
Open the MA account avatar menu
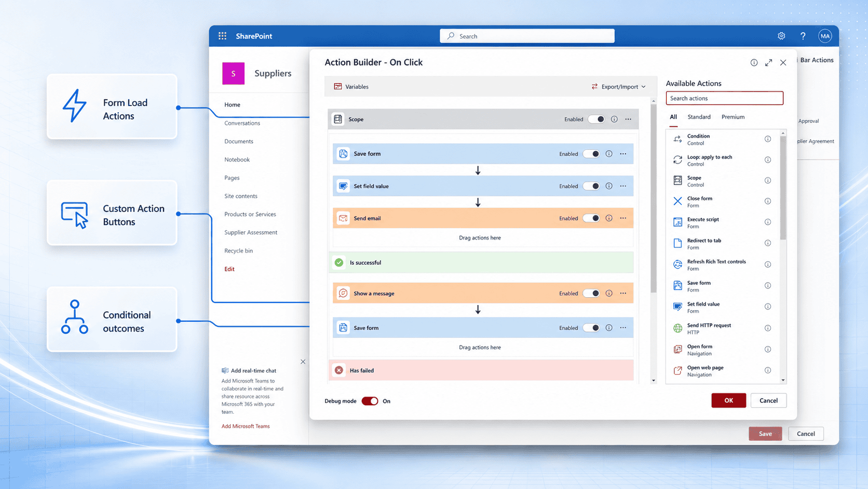coord(825,36)
